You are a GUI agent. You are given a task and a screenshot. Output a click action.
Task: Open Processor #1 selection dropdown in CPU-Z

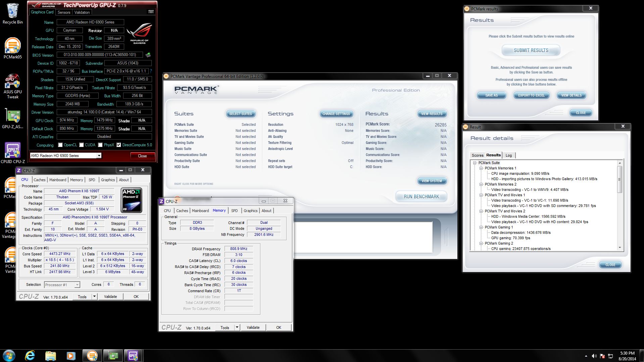(77, 285)
